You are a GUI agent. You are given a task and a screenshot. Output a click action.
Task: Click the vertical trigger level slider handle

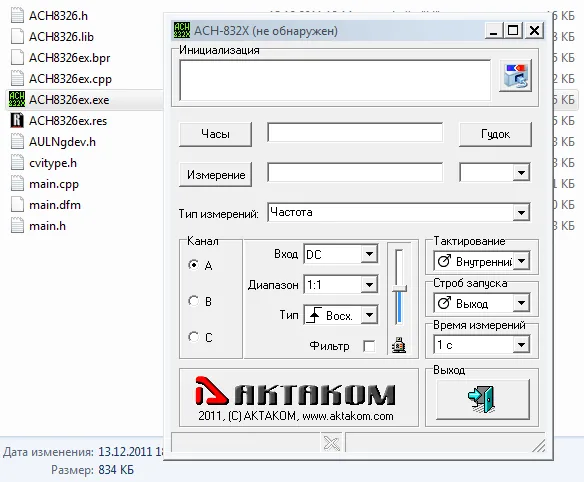(x=399, y=288)
